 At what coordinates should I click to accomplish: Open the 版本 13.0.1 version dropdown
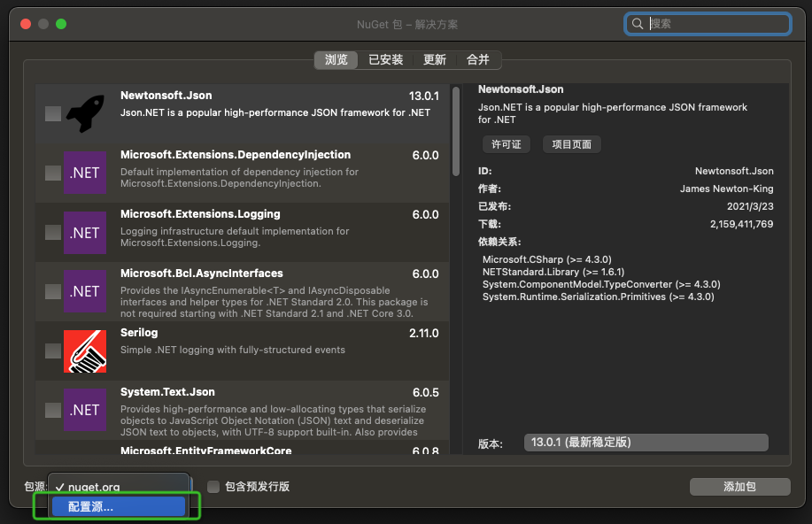tap(646, 443)
